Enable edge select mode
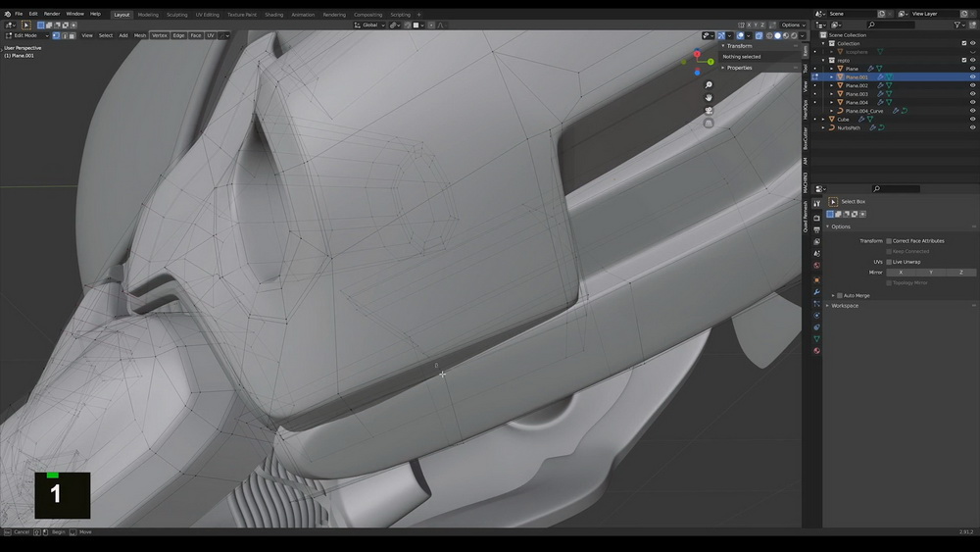The image size is (980, 552). pos(64,35)
